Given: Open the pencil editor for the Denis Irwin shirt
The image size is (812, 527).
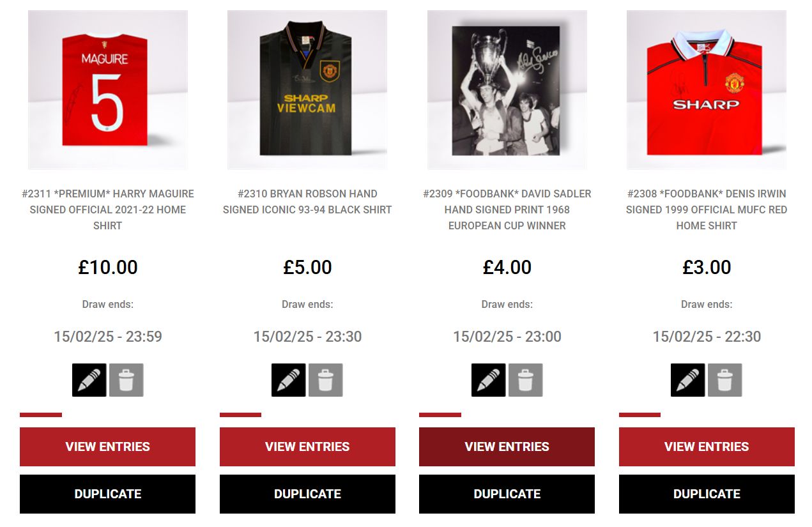Looking at the screenshot, I should click(x=687, y=380).
